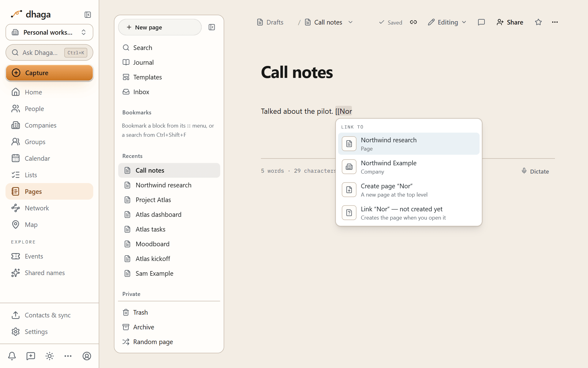Viewport: 588px width, 368px height.
Task: Star the Call notes page
Action: 538,22
